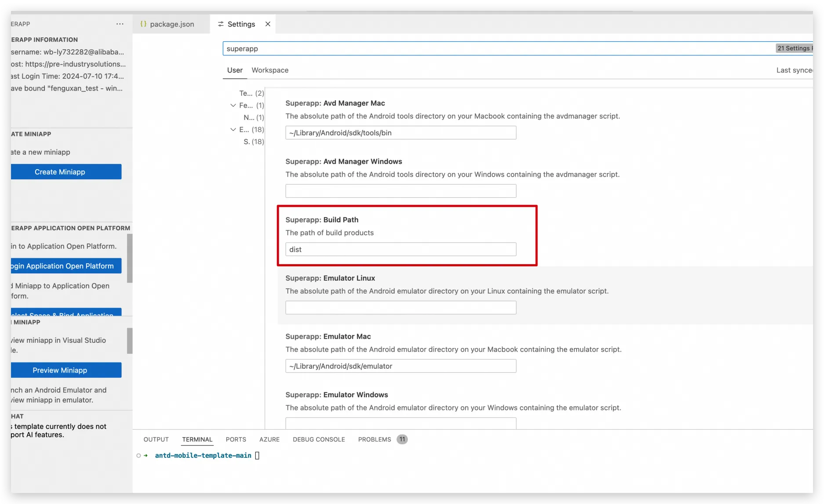This screenshot has height=504, width=824.
Task: Open the sidebar more actions ellipsis menu
Action: 120,24
